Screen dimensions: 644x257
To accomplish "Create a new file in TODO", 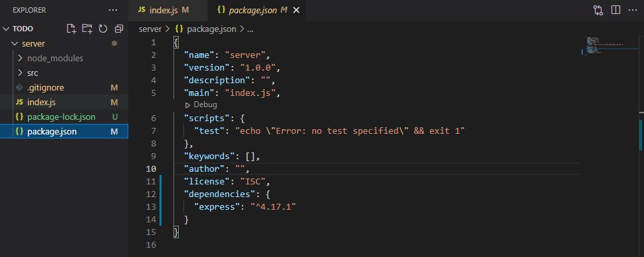I will point(72,29).
